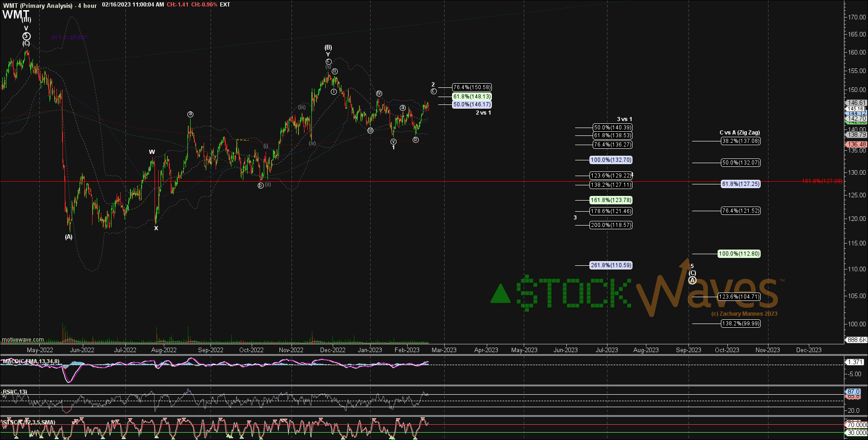Open the motivewave.com link
This screenshot has height=440, width=868.
click(x=23, y=340)
